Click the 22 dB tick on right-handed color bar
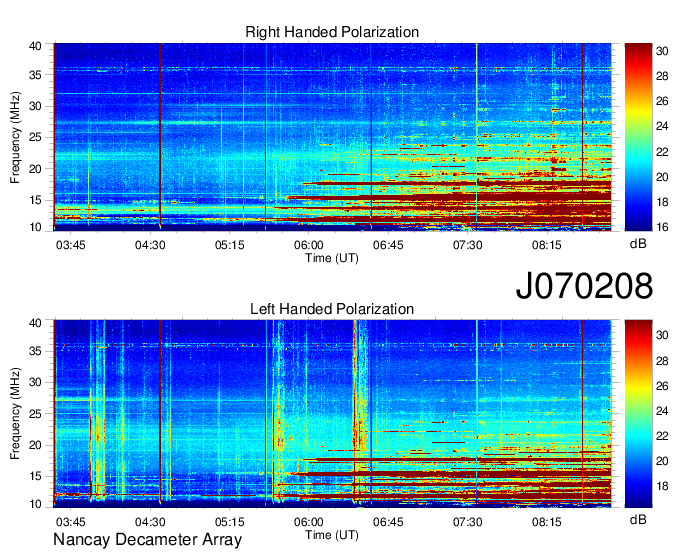Screen dimensions: 680x552 pos(662,152)
